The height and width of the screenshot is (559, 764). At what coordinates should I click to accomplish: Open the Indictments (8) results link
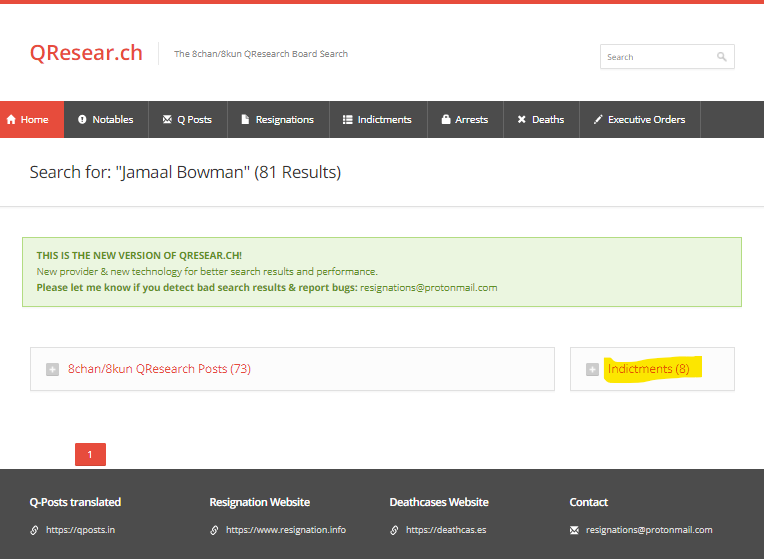pyautogui.click(x=649, y=369)
